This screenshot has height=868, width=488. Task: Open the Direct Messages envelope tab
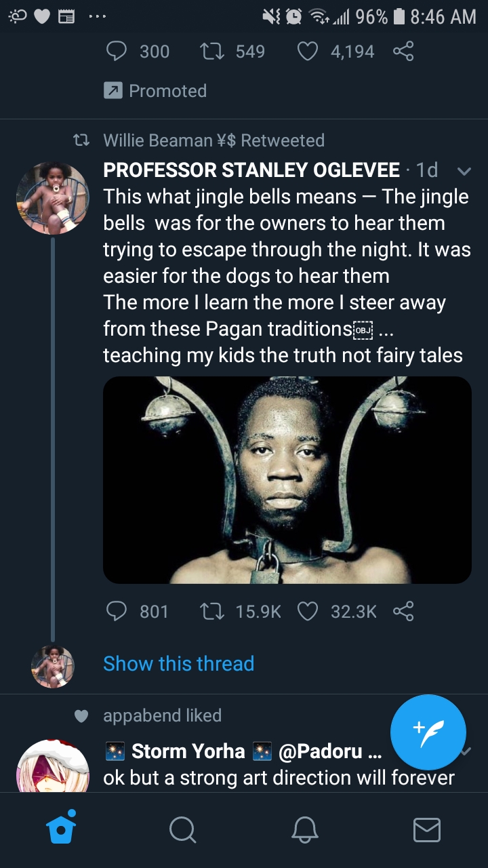coord(426,829)
